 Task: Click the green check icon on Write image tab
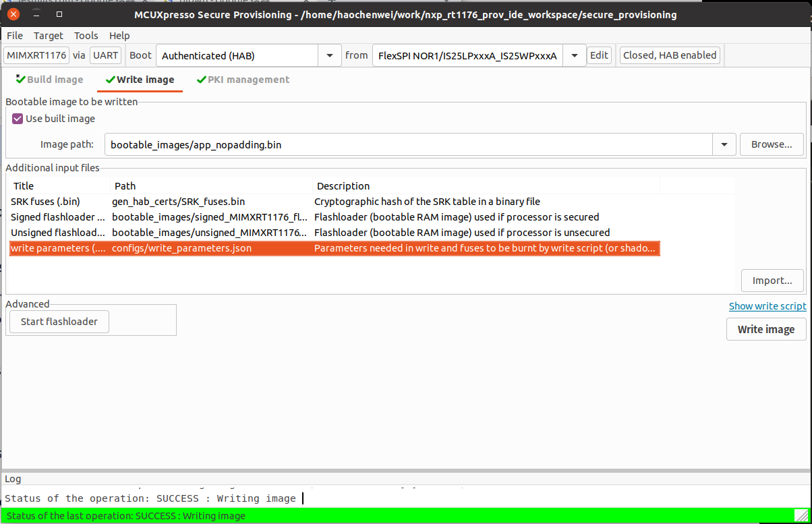click(111, 80)
